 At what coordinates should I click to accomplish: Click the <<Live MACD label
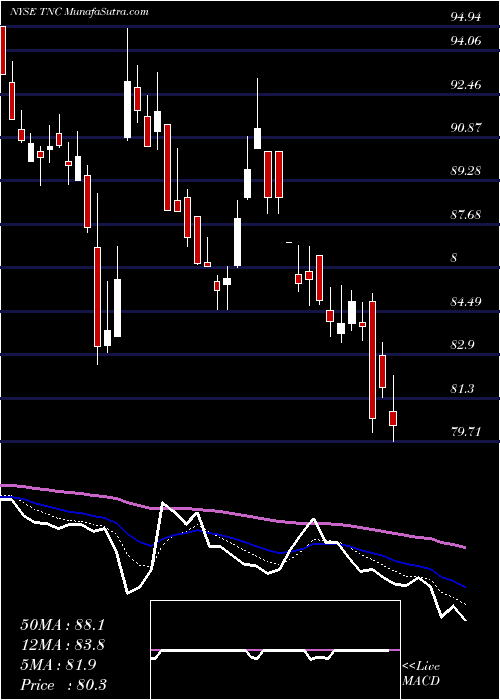[421, 674]
